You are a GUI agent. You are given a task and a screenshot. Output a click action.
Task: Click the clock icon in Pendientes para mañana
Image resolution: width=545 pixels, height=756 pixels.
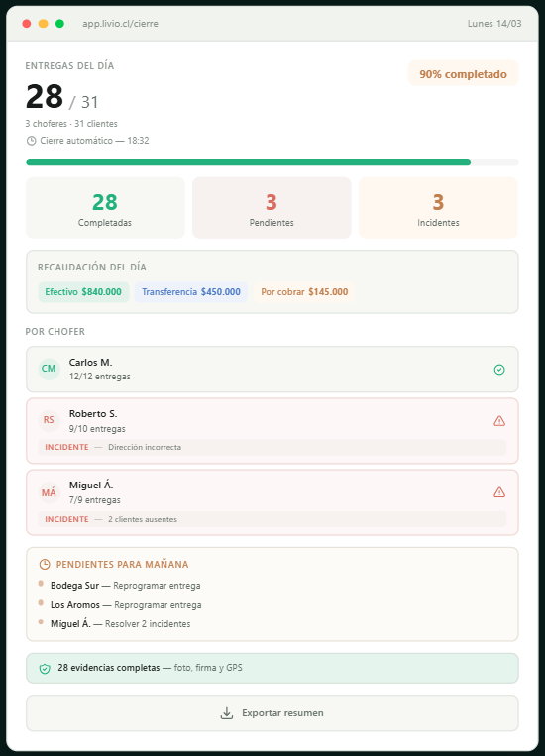[45, 564]
